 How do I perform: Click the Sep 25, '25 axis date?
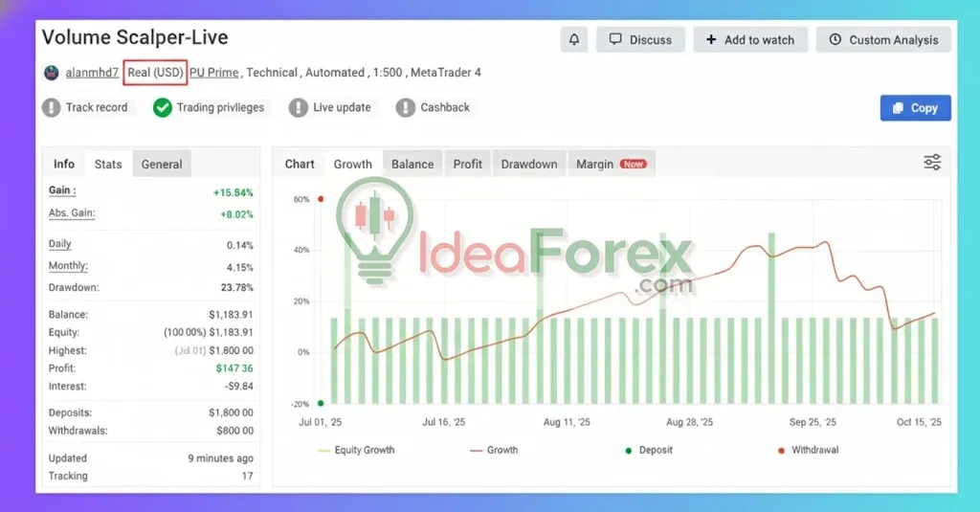tap(813, 422)
